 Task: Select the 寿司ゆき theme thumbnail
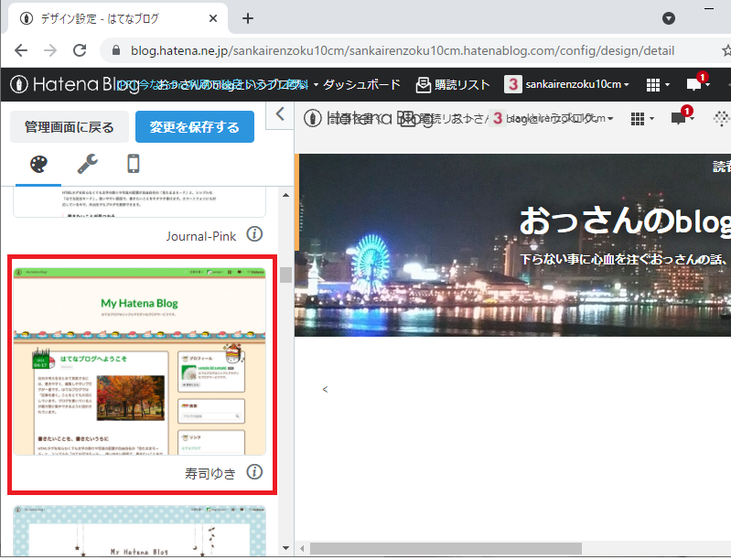tap(139, 361)
